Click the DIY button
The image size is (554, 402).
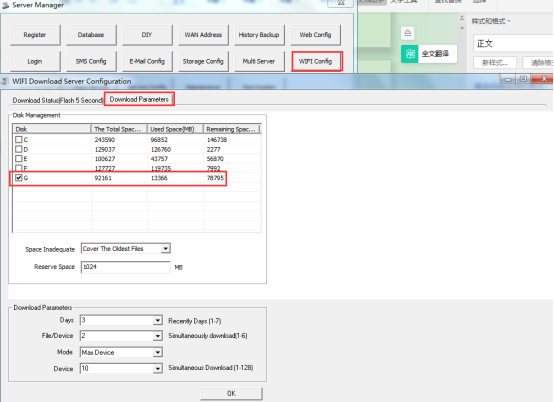147,35
